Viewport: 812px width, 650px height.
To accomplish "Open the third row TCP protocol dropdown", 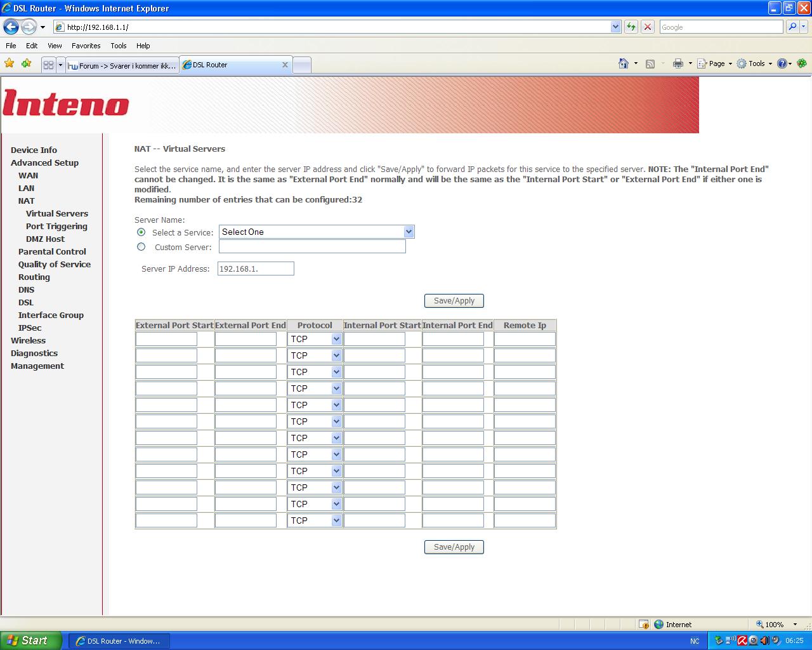I will [x=315, y=372].
